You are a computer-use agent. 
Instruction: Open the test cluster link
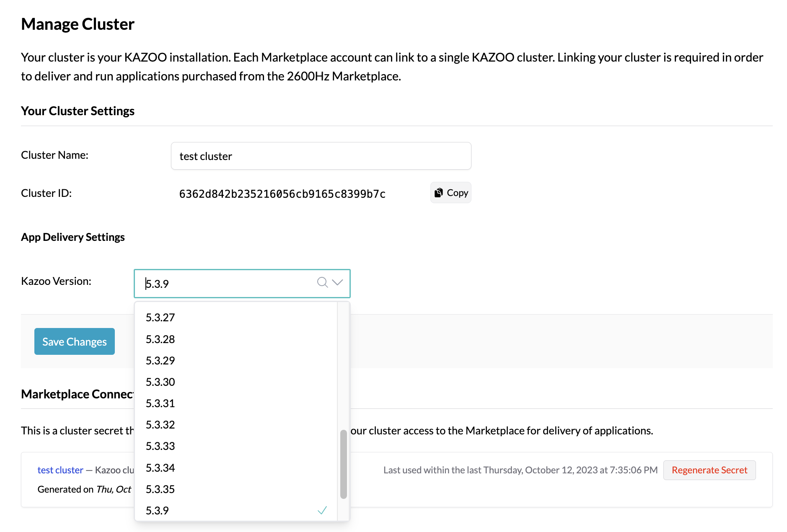[60, 470]
